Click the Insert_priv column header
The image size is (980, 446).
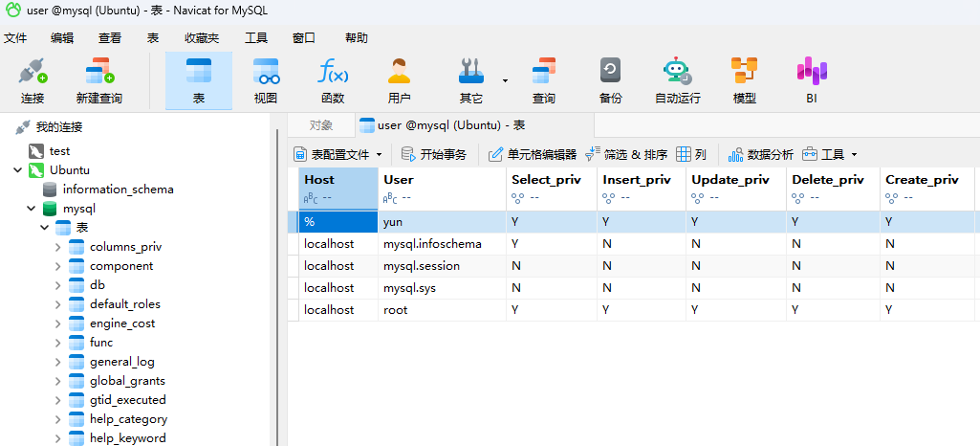pos(642,188)
